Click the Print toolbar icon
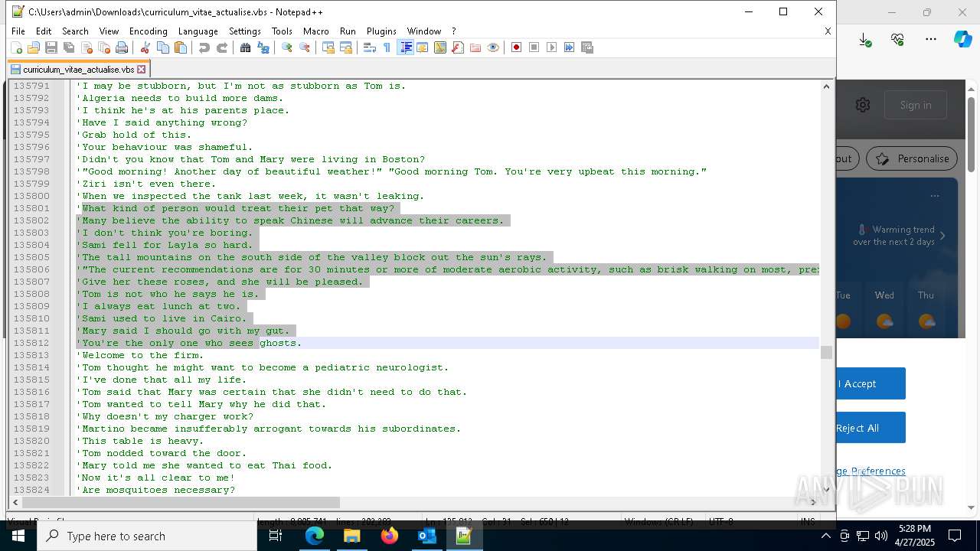980x551 pixels. point(122,47)
